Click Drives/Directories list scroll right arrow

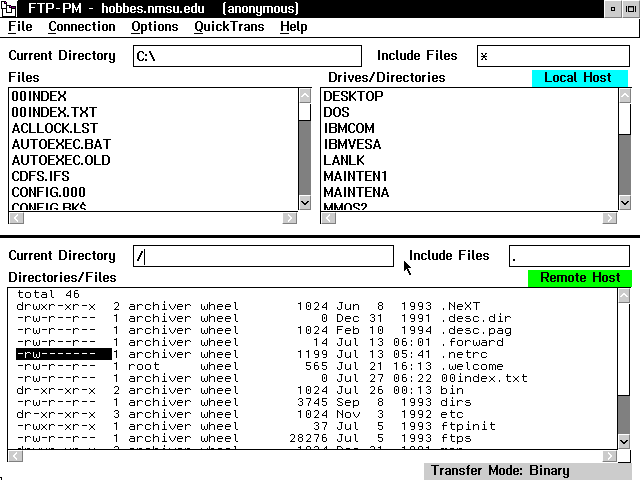coord(610,218)
